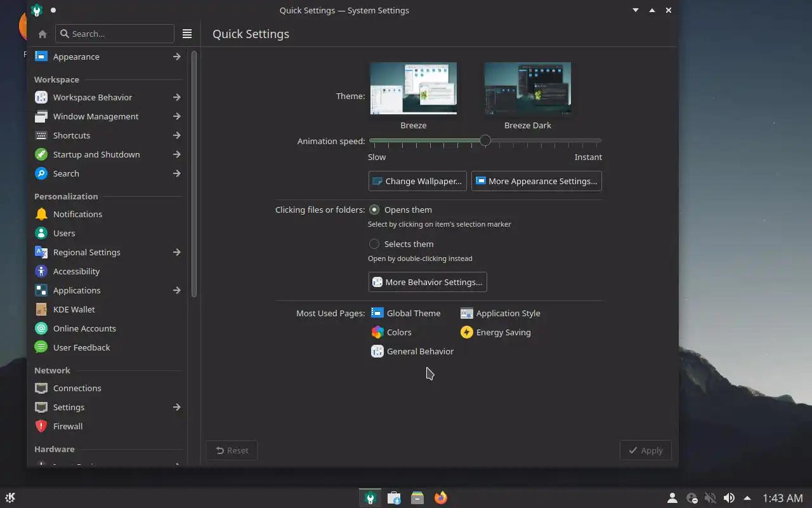Open the Online Accounts page
This screenshot has height=508, width=812.
108,328
